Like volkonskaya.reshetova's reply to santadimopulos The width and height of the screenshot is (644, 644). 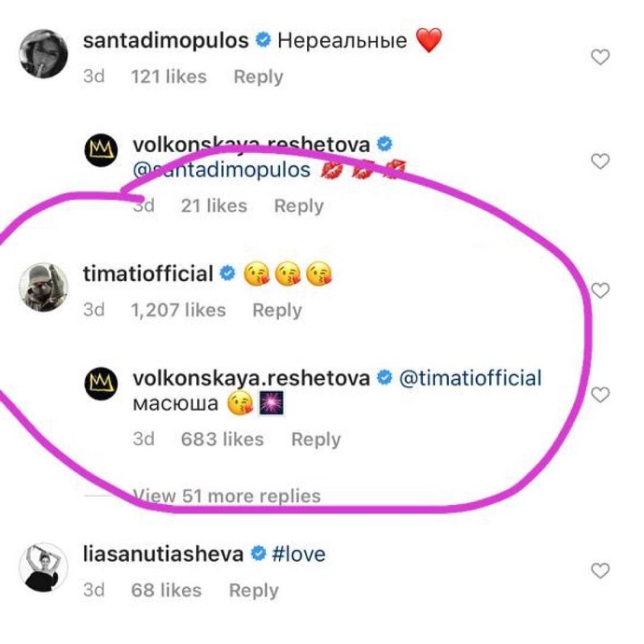[x=601, y=161]
